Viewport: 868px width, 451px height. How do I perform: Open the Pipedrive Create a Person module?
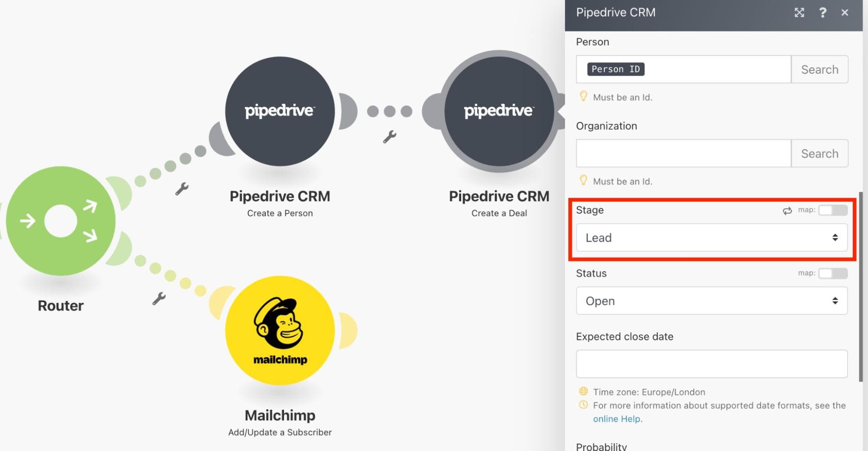pos(280,111)
